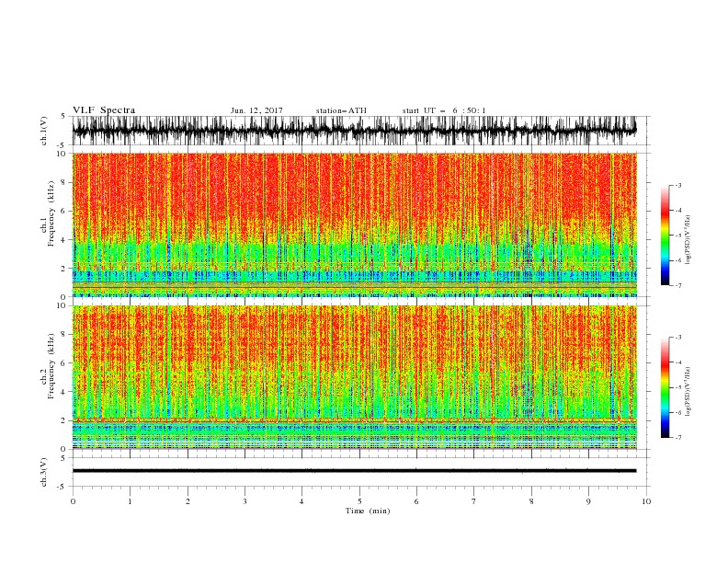
Task: Click the "station=ATH" header label
Action: (x=341, y=110)
